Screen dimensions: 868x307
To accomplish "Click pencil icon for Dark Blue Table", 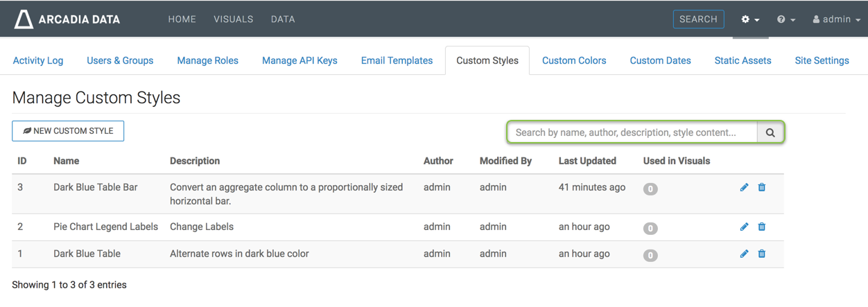I will click(744, 254).
